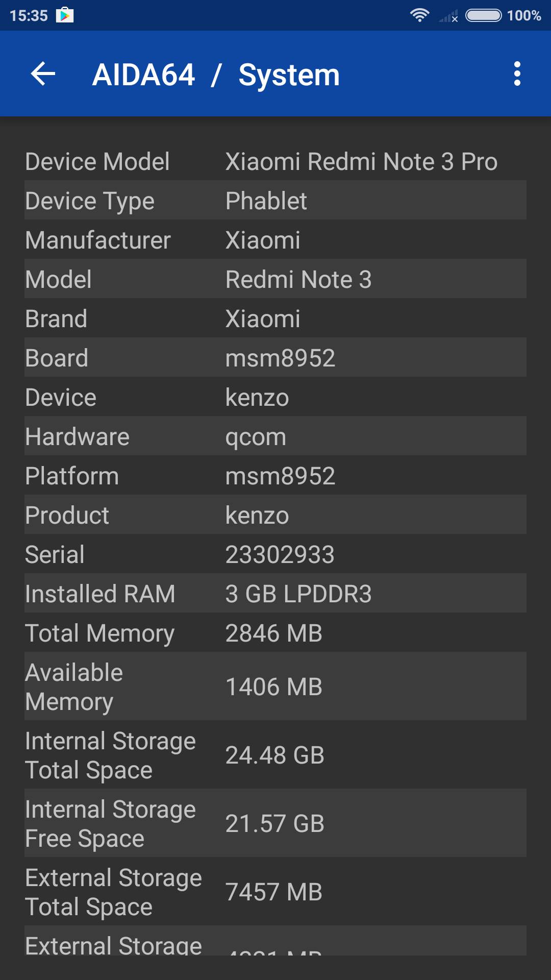
Task: Tap the Play Store notification icon
Action: coord(65,15)
